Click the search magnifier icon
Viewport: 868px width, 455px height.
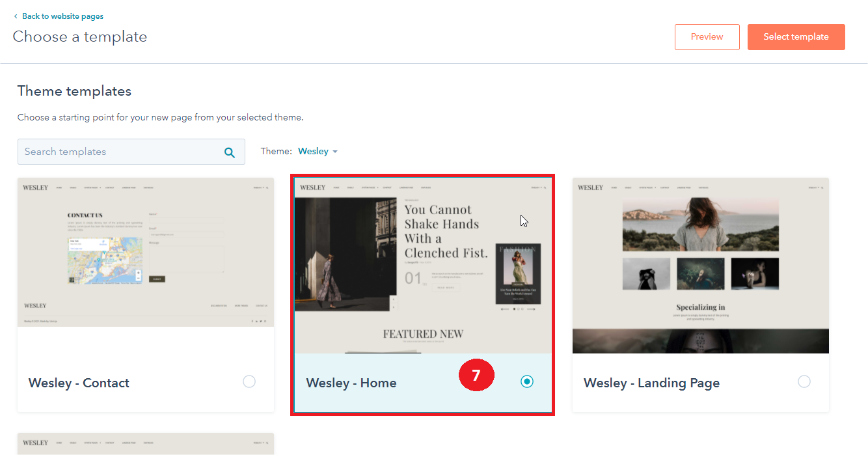coord(229,152)
